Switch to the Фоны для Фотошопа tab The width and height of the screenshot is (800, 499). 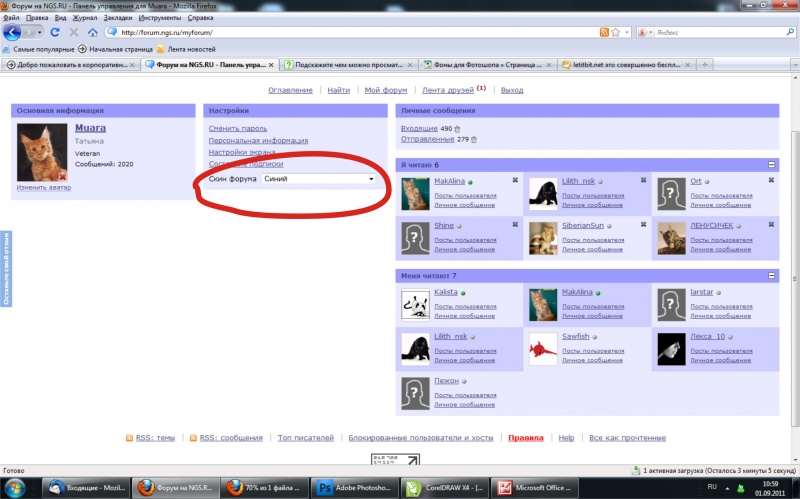pyautogui.click(x=483, y=65)
